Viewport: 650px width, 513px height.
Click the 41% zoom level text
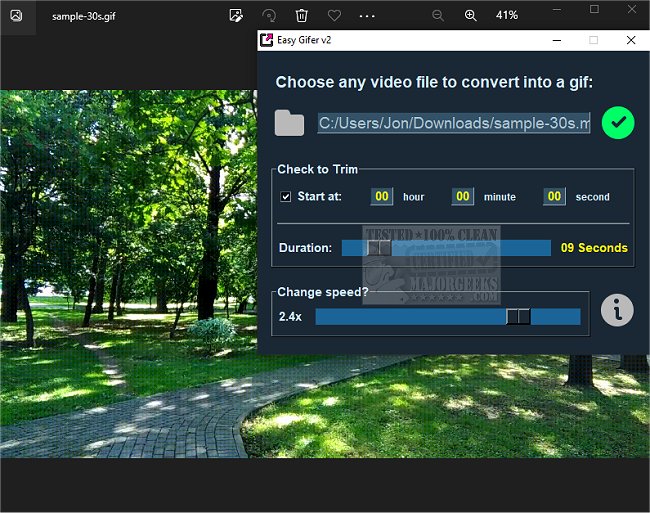(507, 15)
